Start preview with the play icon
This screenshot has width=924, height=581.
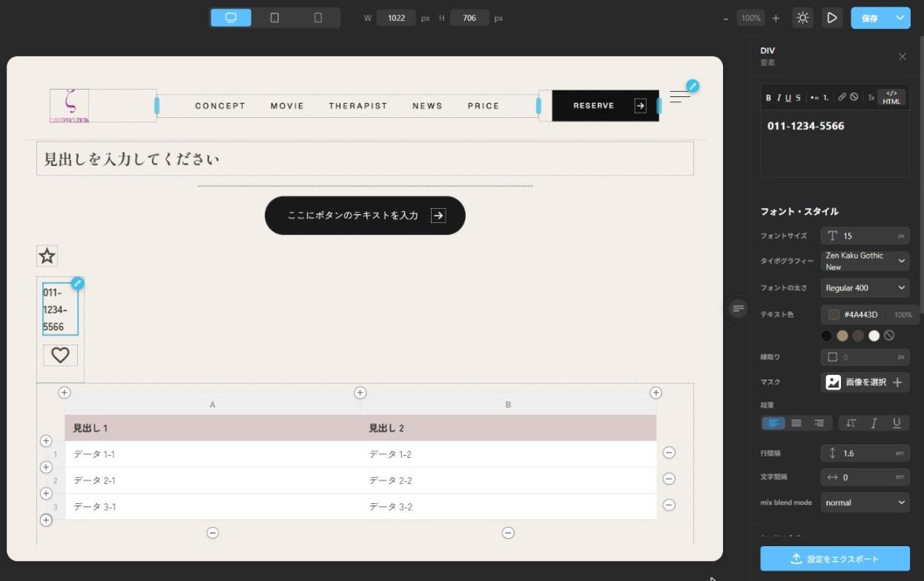coord(832,18)
